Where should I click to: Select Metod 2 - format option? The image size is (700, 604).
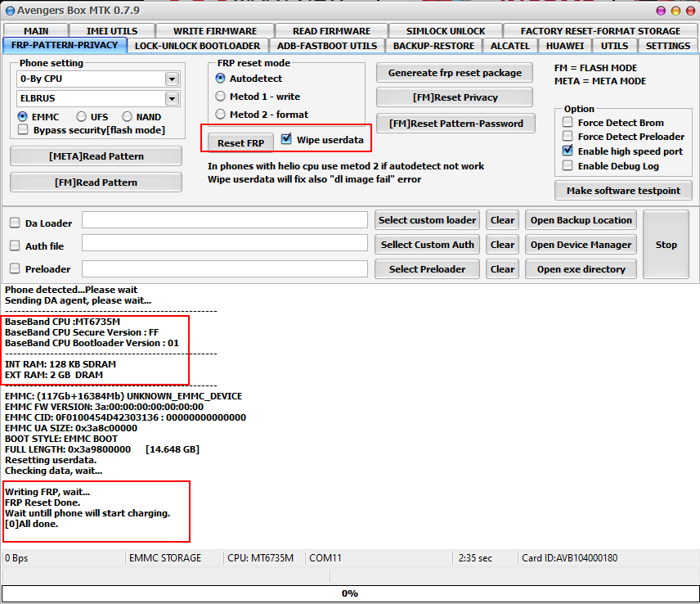coord(221,114)
